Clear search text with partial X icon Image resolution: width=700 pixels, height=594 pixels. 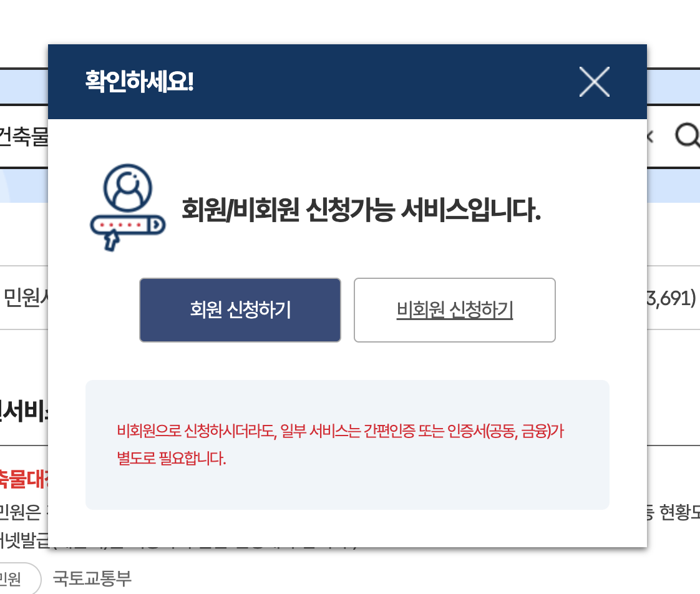651,137
